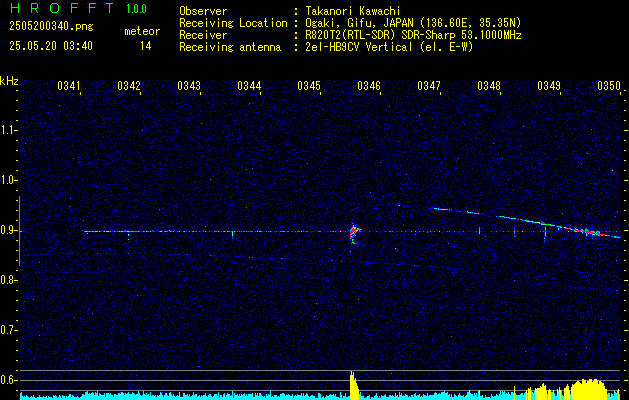Click the meteor count 14
This screenshot has width=629, height=400.
146,46
